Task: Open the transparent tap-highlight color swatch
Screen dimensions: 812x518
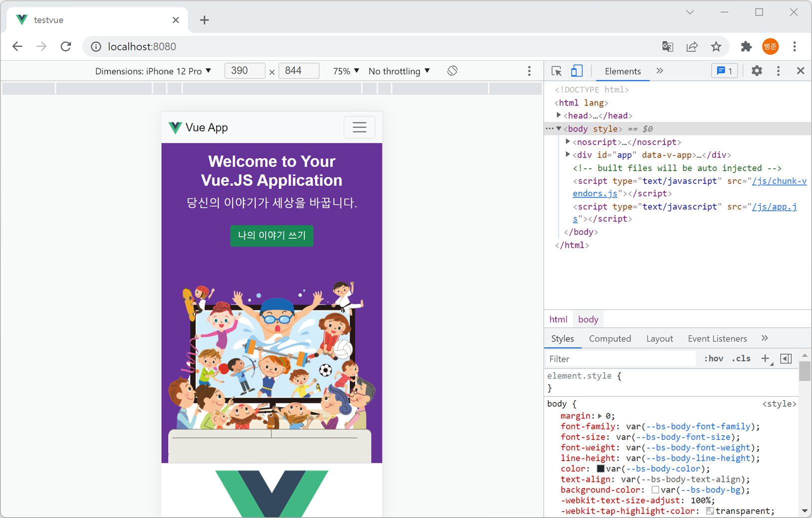Action: click(x=710, y=511)
